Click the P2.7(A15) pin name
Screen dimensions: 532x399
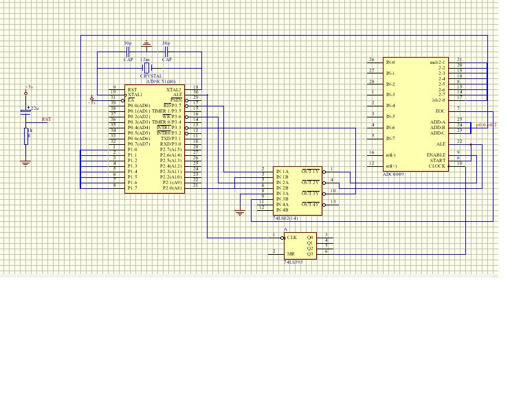[x=171, y=150]
